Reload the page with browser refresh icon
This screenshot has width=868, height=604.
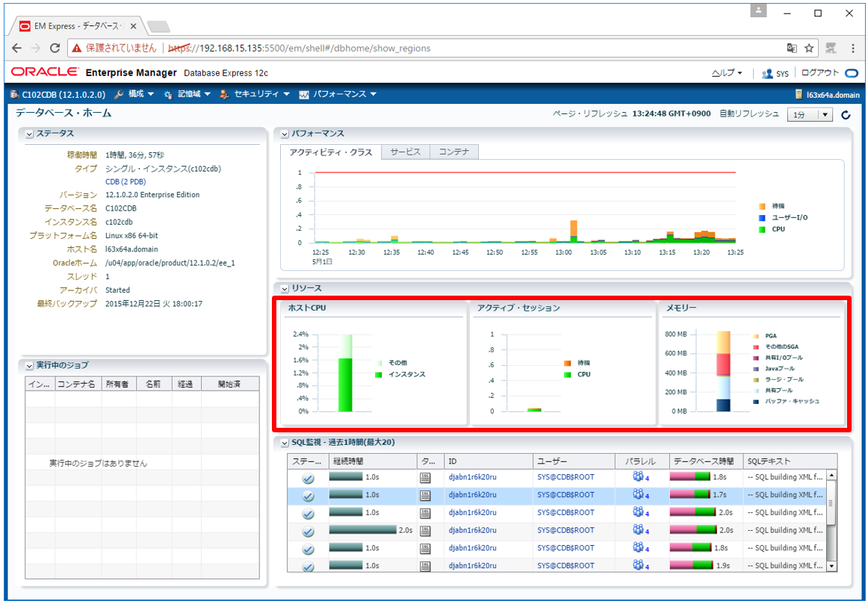pos(55,48)
